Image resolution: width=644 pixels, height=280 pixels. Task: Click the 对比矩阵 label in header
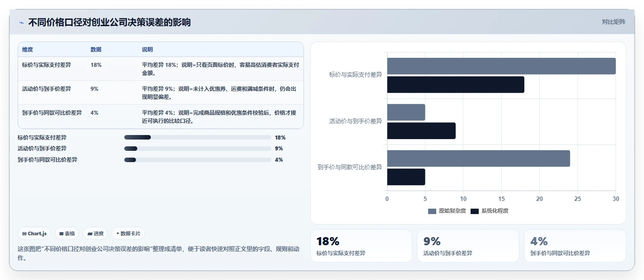pos(613,22)
